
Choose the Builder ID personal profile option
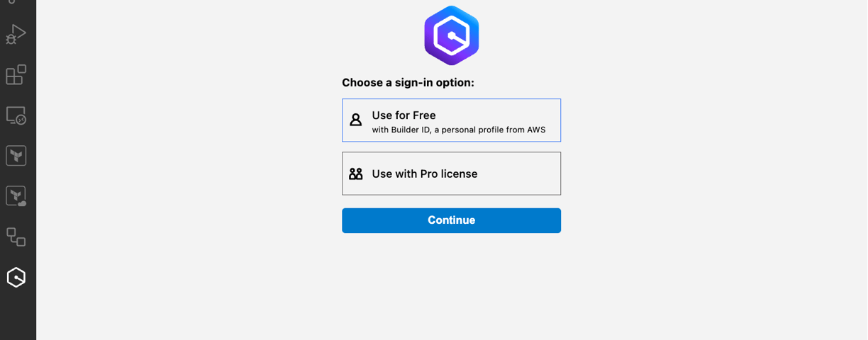(x=451, y=120)
